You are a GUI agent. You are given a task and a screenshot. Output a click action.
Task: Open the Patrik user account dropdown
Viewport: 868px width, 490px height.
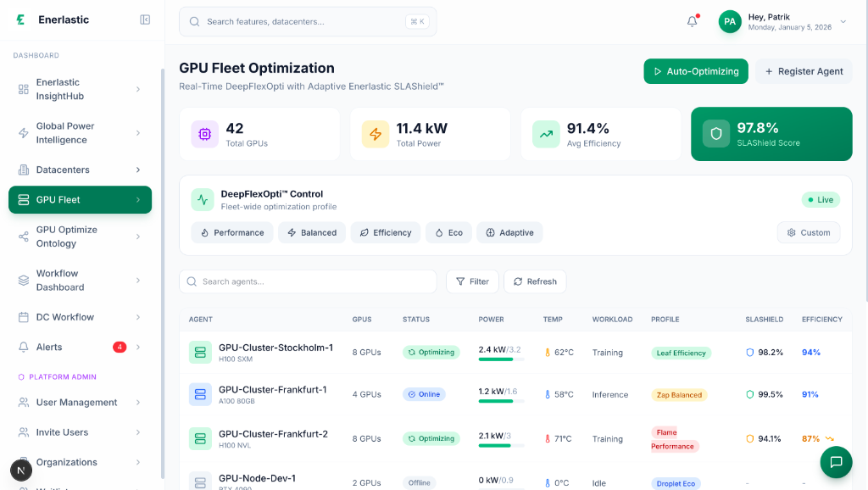[x=782, y=22]
